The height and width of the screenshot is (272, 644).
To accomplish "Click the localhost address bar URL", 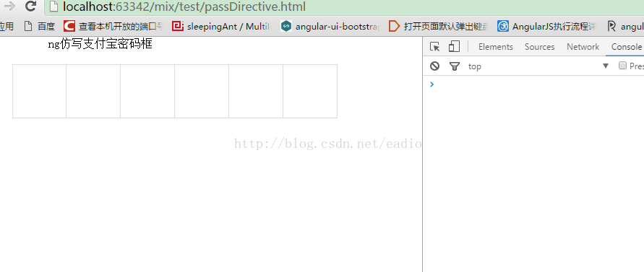I will point(184,6).
